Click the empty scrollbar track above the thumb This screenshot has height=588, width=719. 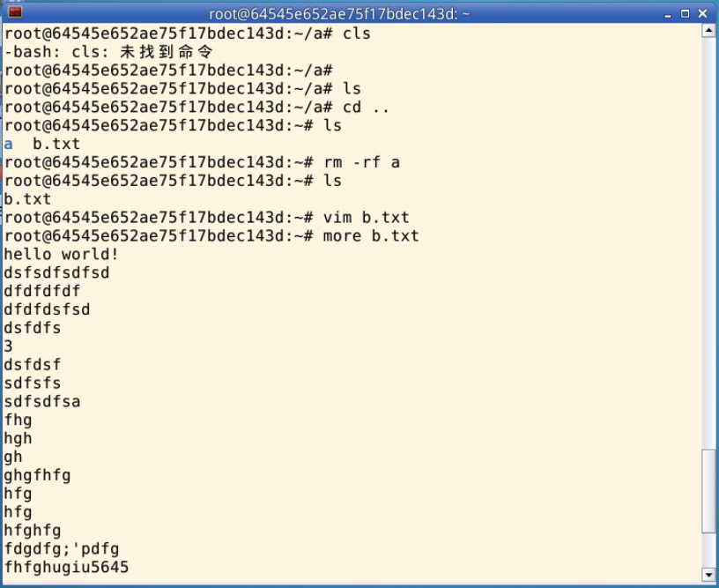click(708, 238)
